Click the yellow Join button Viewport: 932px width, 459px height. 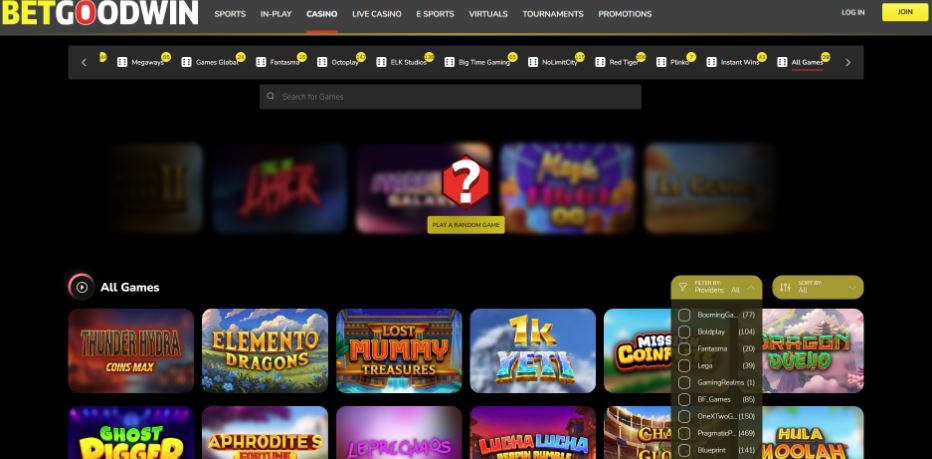[905, 12]
